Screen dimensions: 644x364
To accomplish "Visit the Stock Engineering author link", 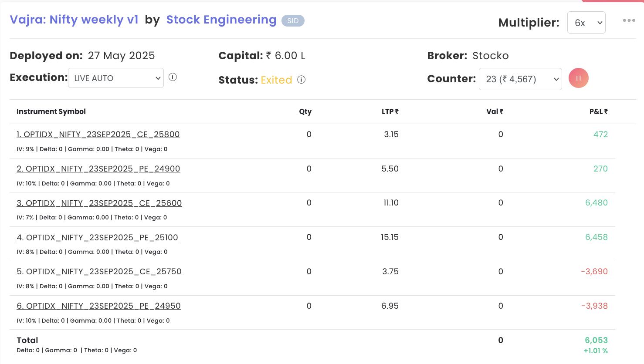I will (x=221, y=20).
